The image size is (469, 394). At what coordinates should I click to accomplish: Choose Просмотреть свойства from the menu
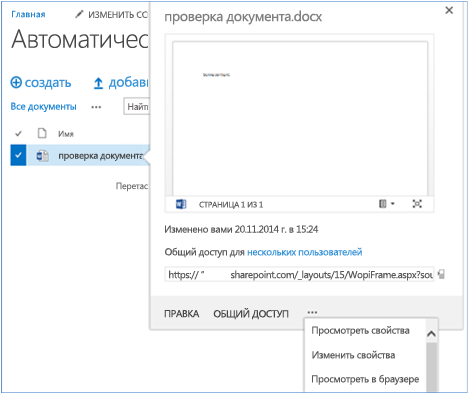pyautogui.click(x=360, y=331)
